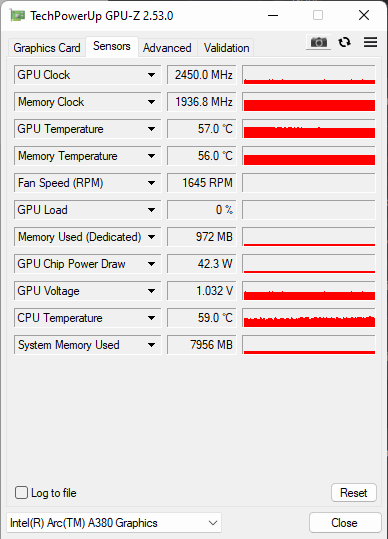This screenshot has width=388, height=539.
Task: Click the Close button at bottom
Action: pos(345,523)
